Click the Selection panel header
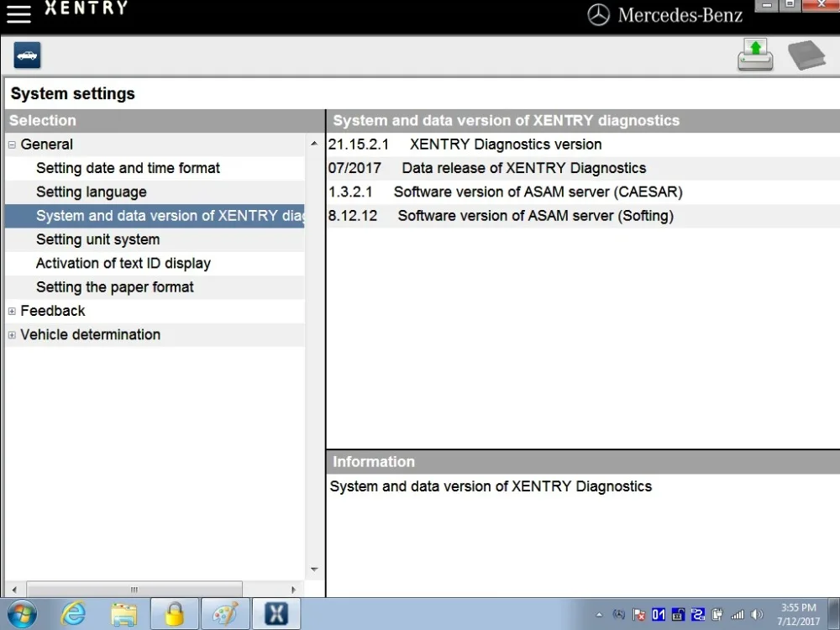Screen dimensions: 840x630 pos(165,120)
